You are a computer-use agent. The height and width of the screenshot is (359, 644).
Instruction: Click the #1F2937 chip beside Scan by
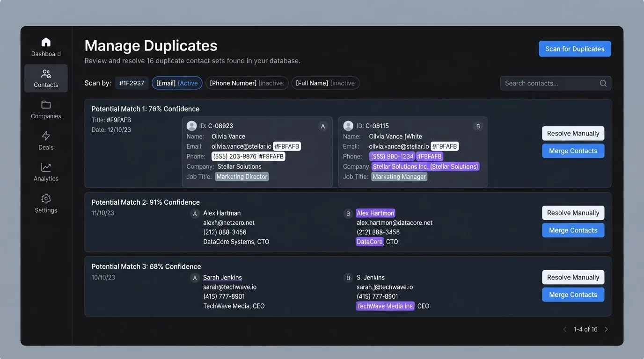(x=132, y=83)
